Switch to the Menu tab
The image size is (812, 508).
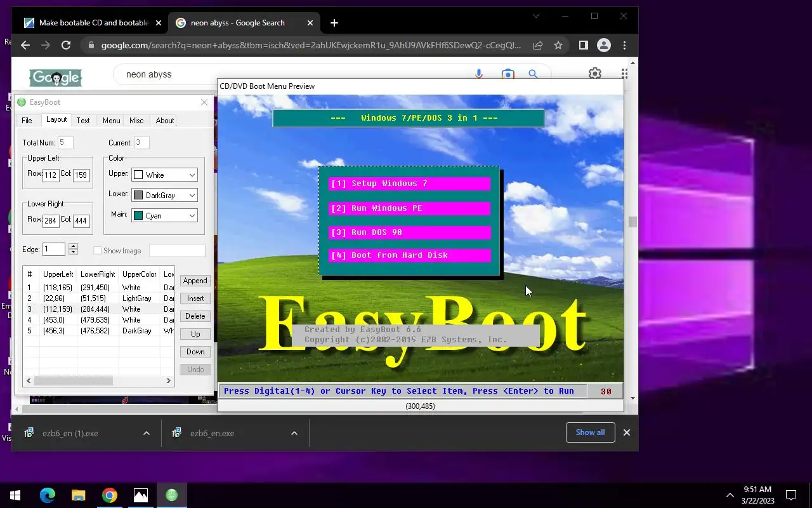click(x=111, y=121)
